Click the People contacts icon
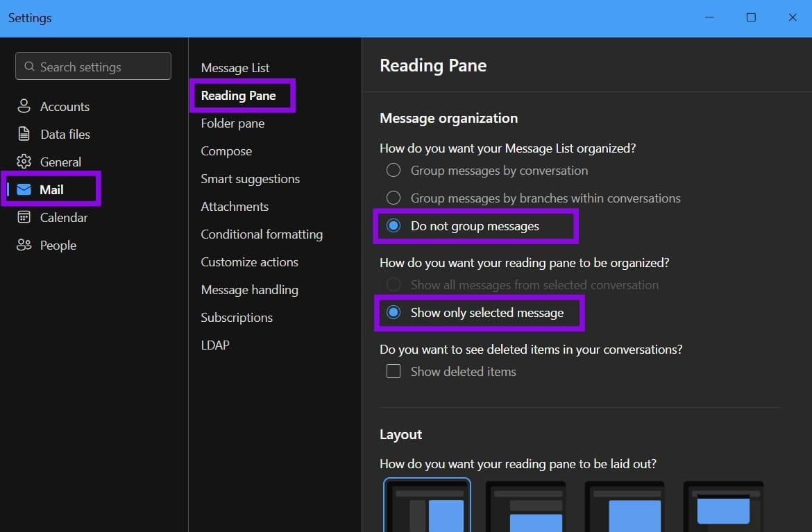 [x=24, y=245]
